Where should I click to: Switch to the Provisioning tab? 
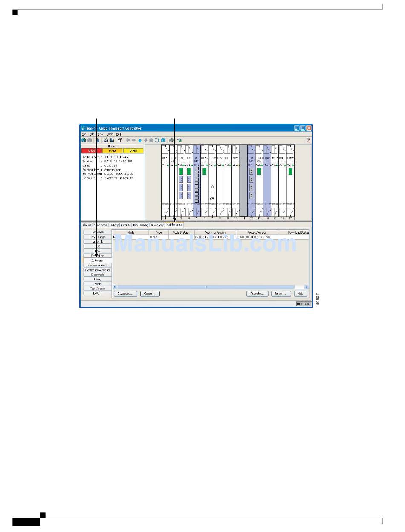coord(140,225)
